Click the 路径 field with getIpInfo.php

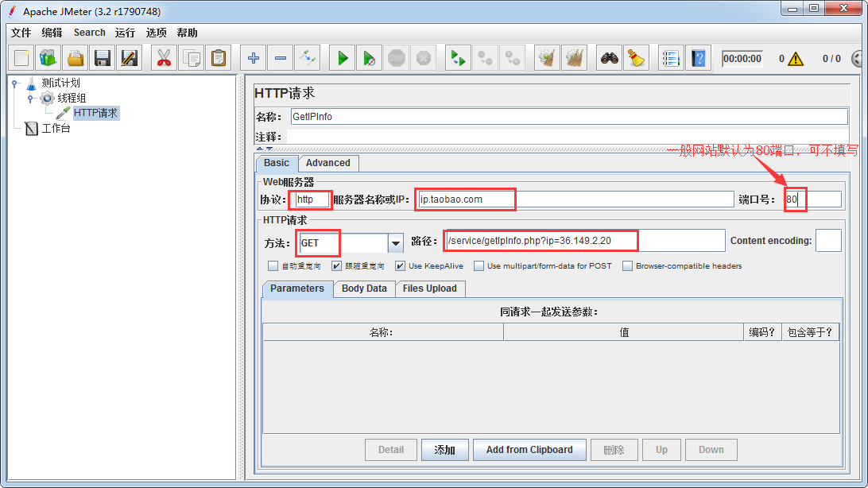click(x=584, y=241)
